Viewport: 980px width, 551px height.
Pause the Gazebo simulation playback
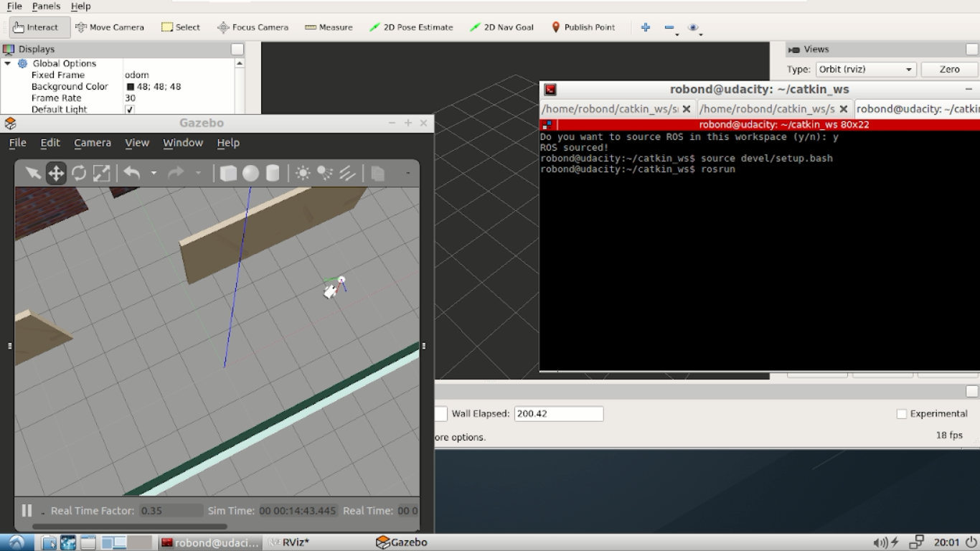27,510
